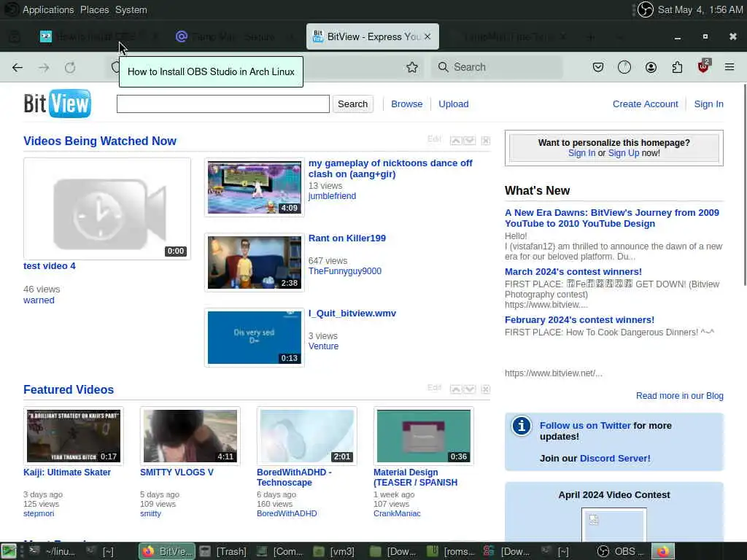Image resolution: width=747 pixels, height=560 pixels.
Task: Open the [Trash] window in taskbar
Action: pyautogui.click(x=223, y=551)
